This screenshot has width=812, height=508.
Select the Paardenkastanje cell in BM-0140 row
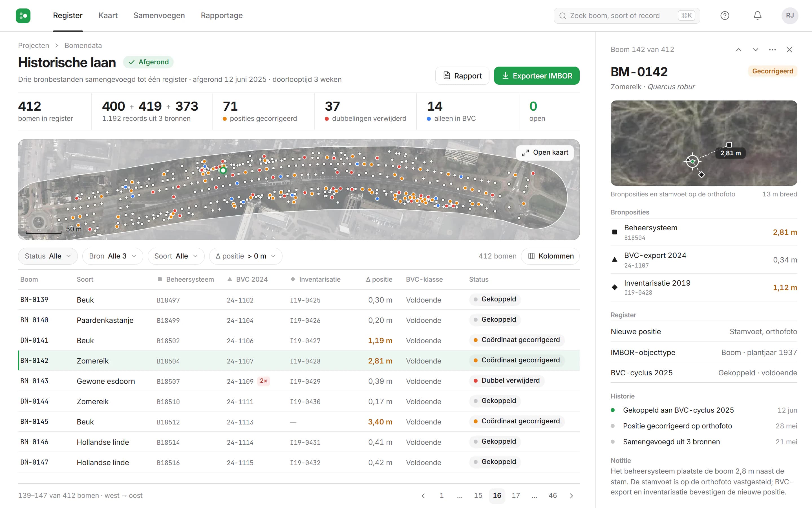pos(105,320)
